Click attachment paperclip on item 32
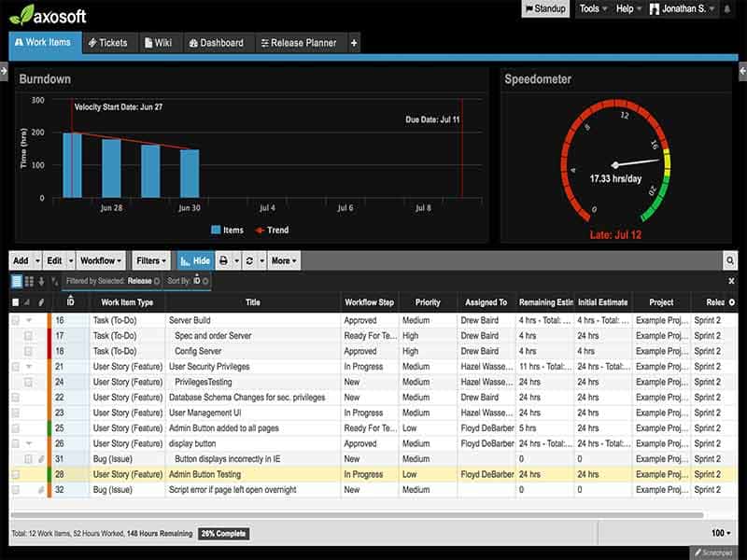The image size is (747, 560). [41, 490]
